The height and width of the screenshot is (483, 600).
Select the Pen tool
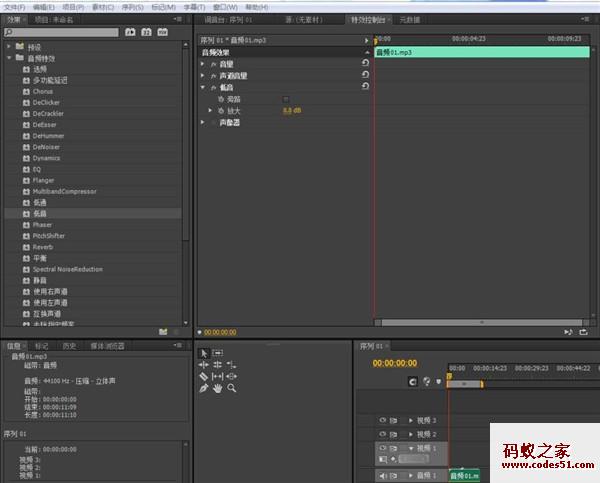coord(204,388)
